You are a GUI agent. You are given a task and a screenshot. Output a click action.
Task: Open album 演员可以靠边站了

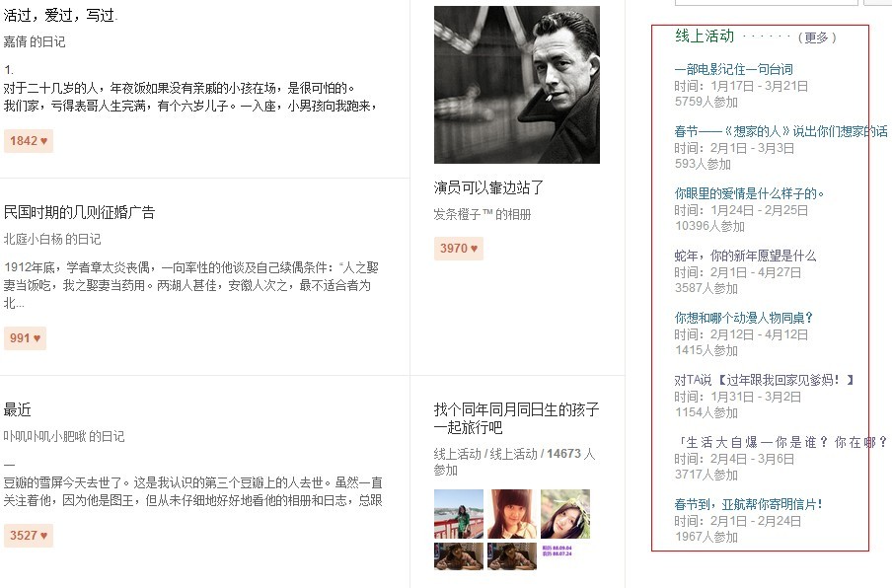(x=488, y=187)
